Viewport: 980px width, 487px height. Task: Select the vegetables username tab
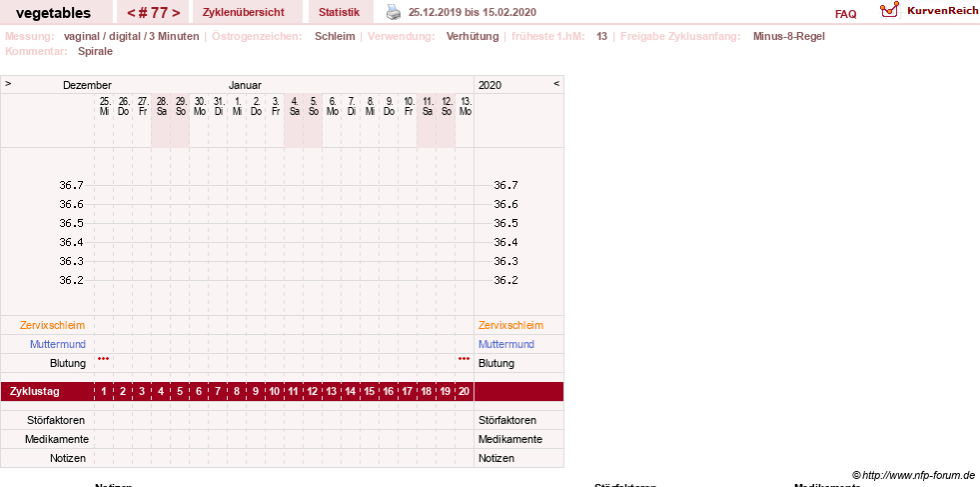tap(53, 13)
